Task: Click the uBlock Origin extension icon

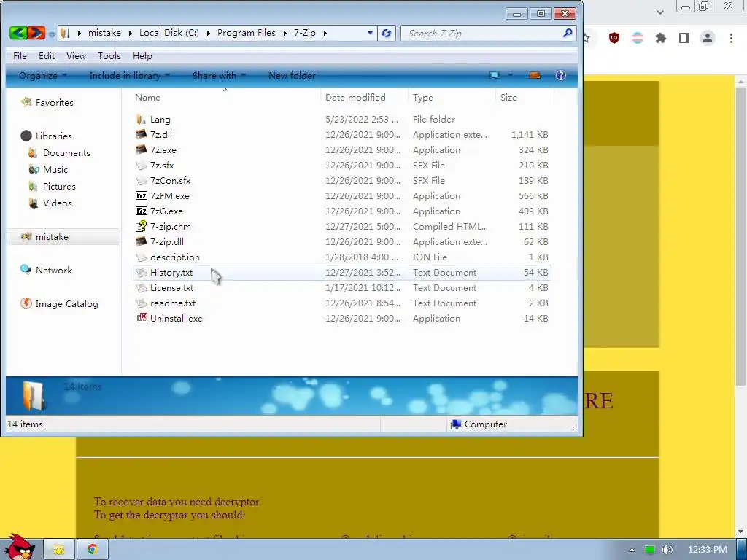Action: click(x=614, y=38)
